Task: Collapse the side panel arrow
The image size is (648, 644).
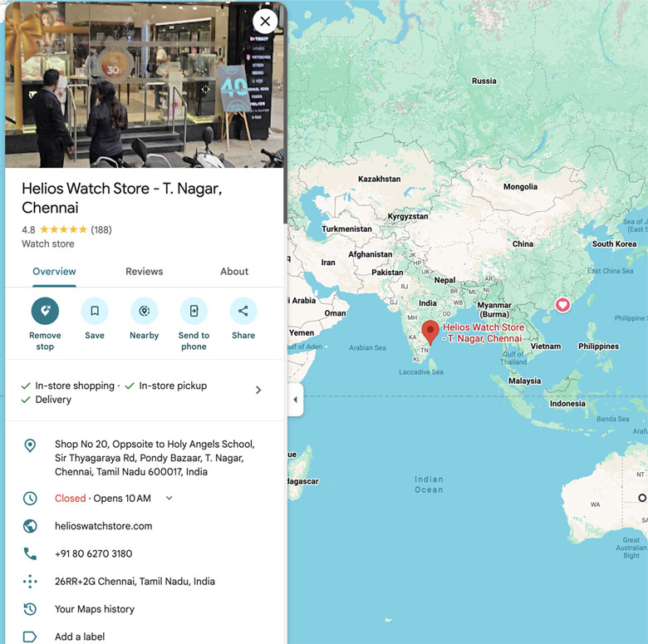Action: pos(296,400)
